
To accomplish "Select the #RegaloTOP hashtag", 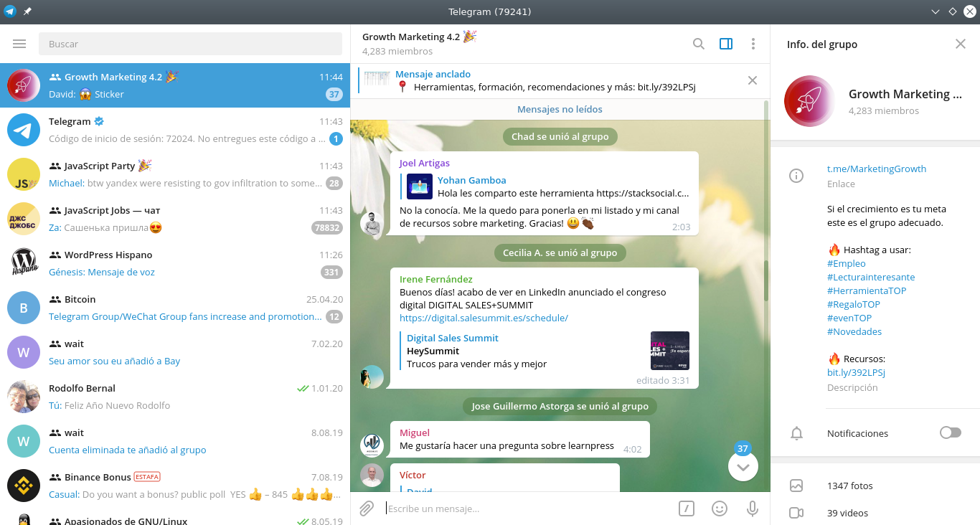I will (854, 304).
